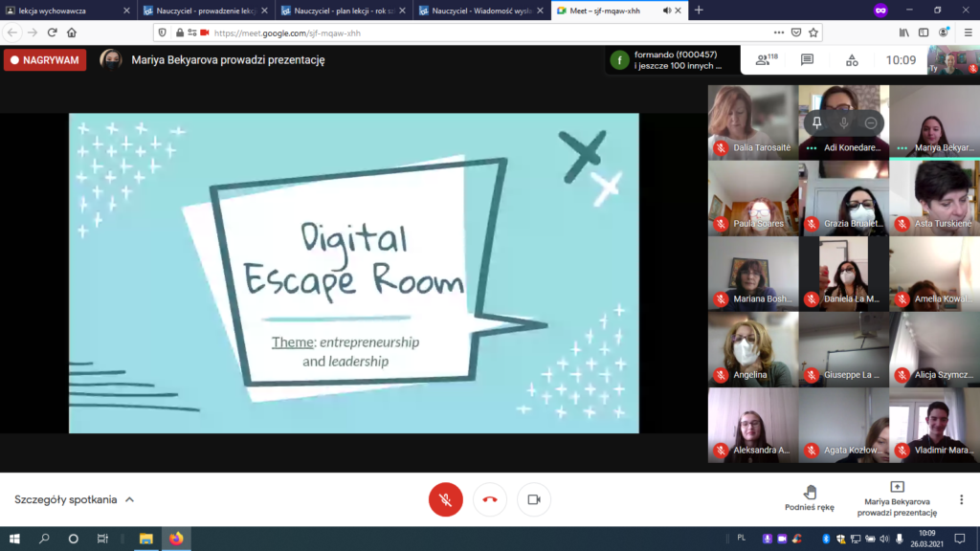Remove Adi Konedare using the minus icon
The width and height of the screenshot is (980, 551).
click(x=871, y=122)
